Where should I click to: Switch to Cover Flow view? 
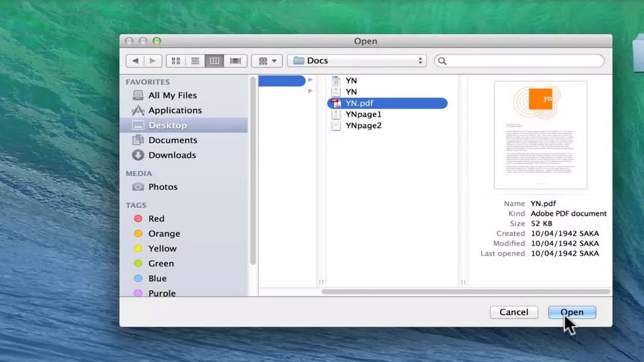point(235,61)
